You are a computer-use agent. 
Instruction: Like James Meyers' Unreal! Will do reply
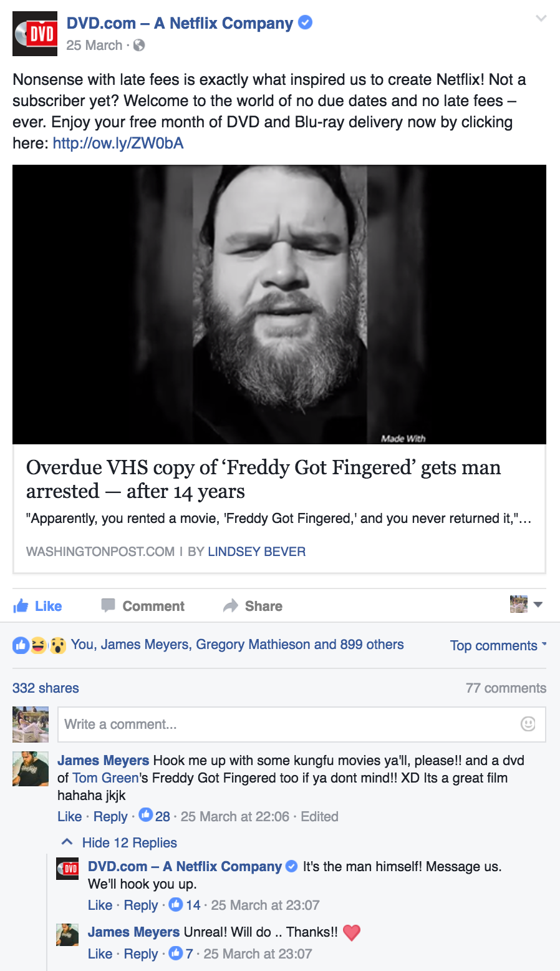pos(100,954)
